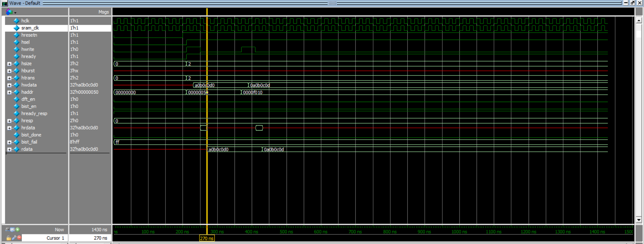The height and width of the screenshot is (244, 644).
Task: Click the 1430 ns simulation time
Action: [99, 230]
